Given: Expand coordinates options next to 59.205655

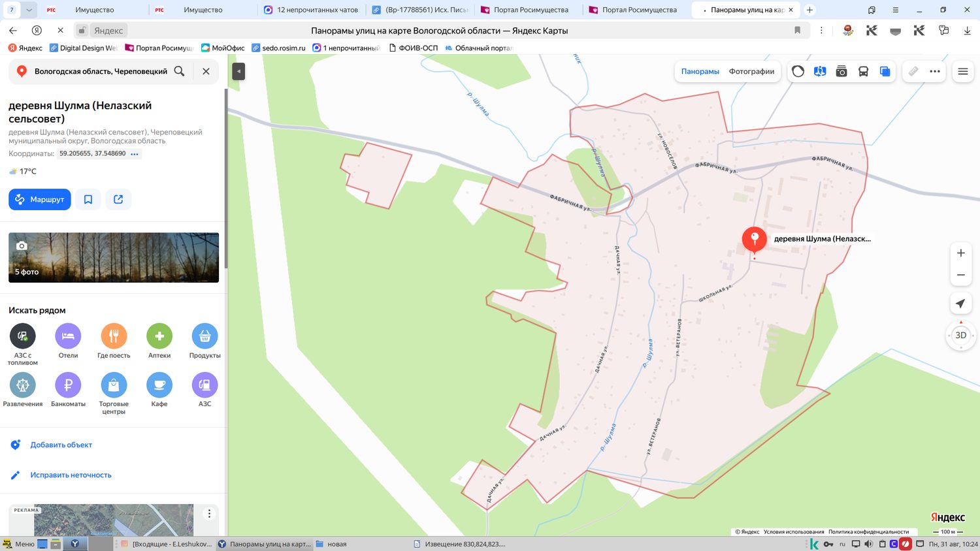Looking at the screenshot, I should [x=135, y=154].
